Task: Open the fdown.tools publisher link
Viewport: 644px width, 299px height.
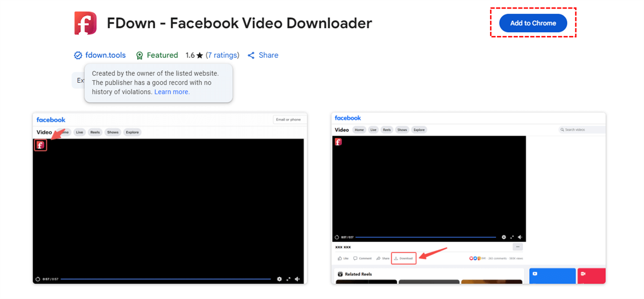Action: coord(105,55)
